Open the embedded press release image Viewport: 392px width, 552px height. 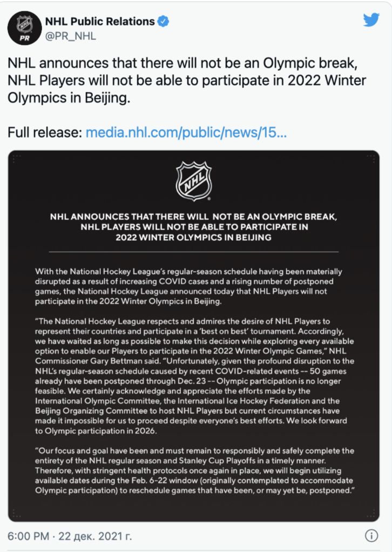(x=193, y=336)
